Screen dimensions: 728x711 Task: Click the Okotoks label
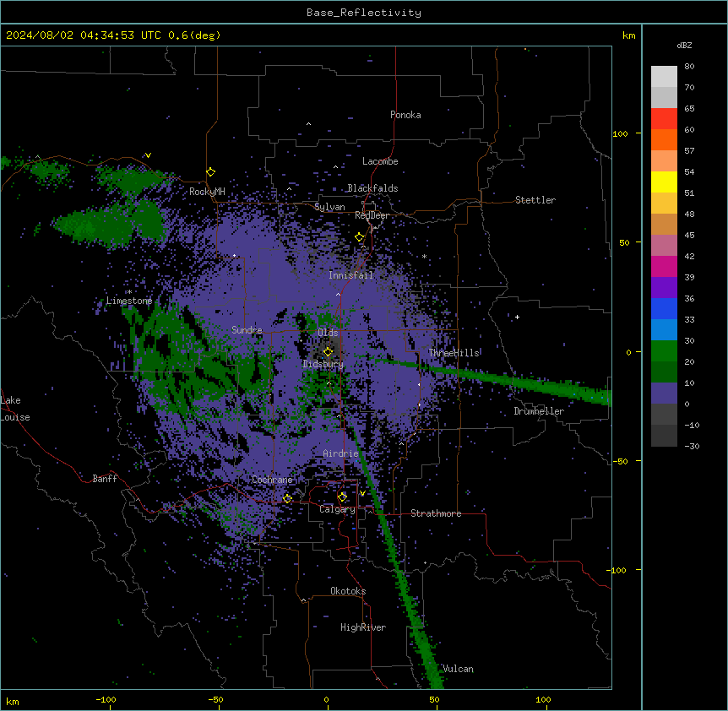(x=348, y=591)
